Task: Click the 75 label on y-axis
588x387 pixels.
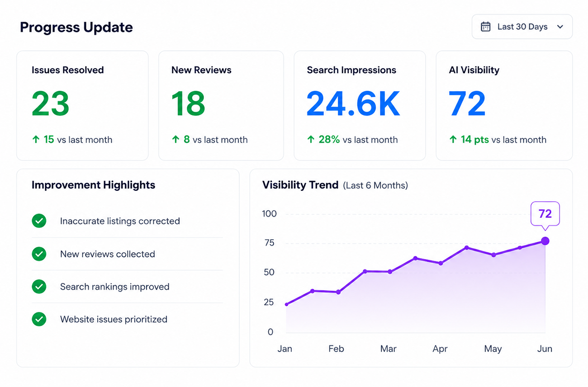Action: (270, 243)
